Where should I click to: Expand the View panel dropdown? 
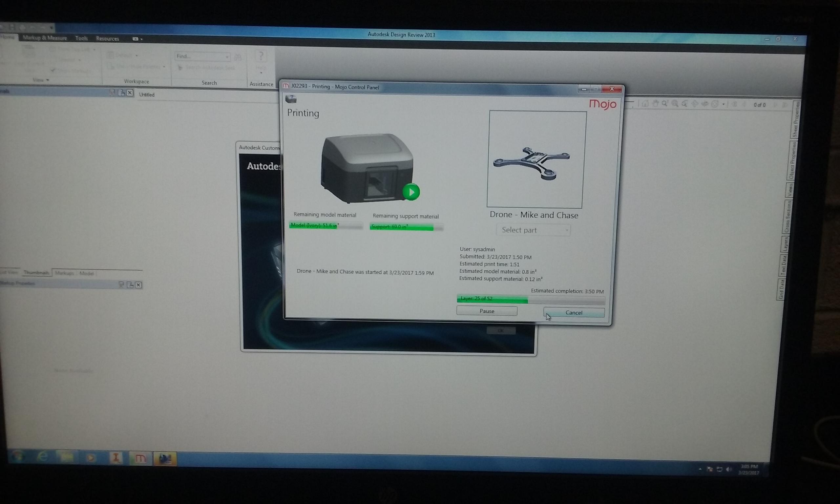[x=48, y=80]
